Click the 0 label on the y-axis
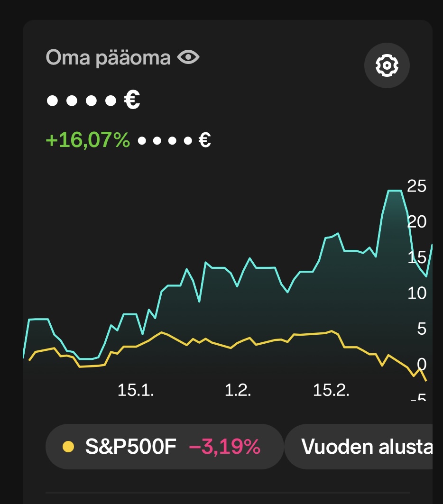The image size is (443, 504). point(421,364)
